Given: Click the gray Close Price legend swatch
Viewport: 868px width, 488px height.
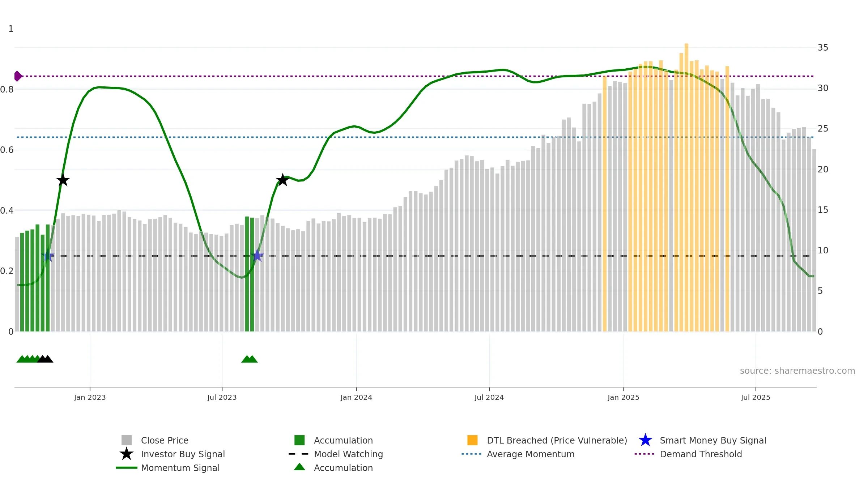Looking at the screenshot, I should pos(126,440).
